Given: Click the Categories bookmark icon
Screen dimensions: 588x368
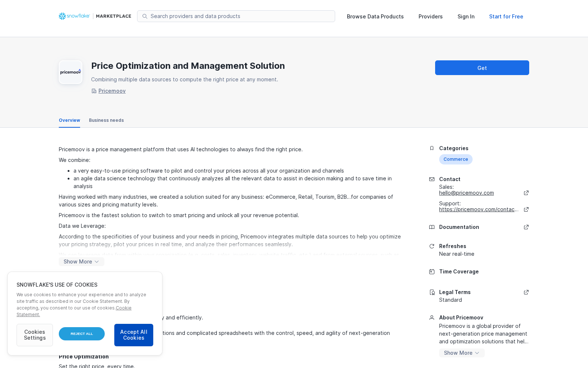Looking at the screenshot, I should click(x=432, y=148).
